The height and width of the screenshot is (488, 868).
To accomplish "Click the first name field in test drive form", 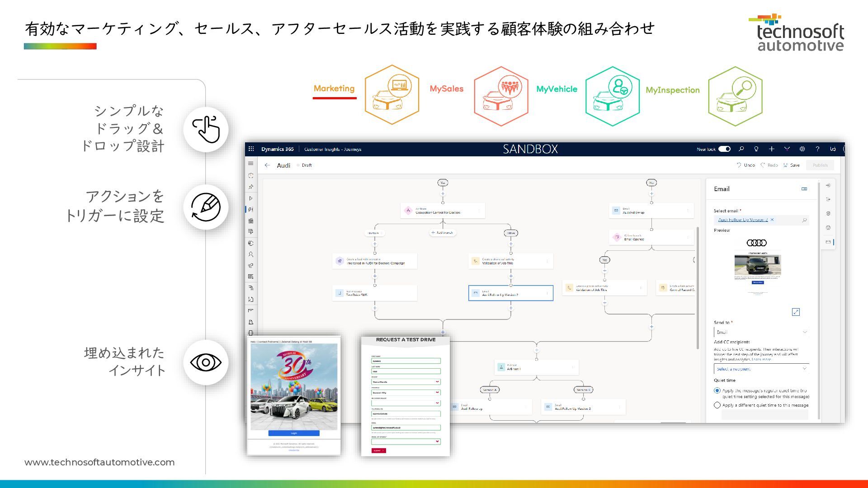I will click(x=406, y=361).
